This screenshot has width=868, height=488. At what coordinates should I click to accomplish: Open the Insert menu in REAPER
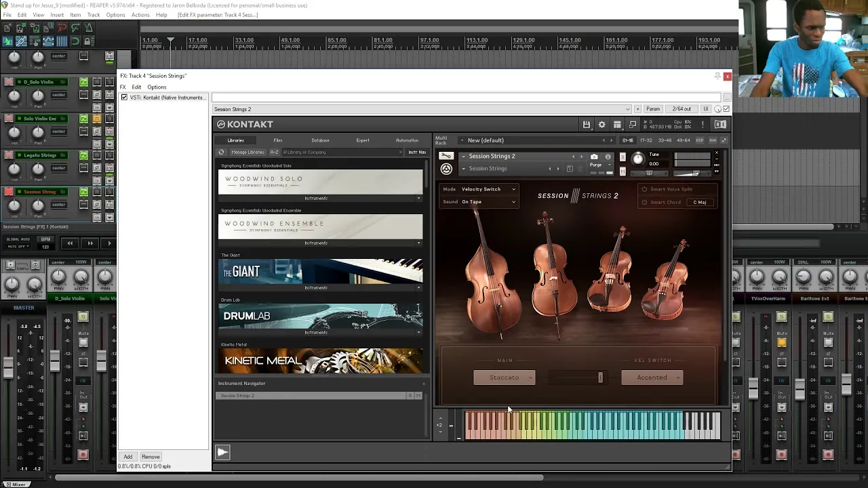[57, 15]
